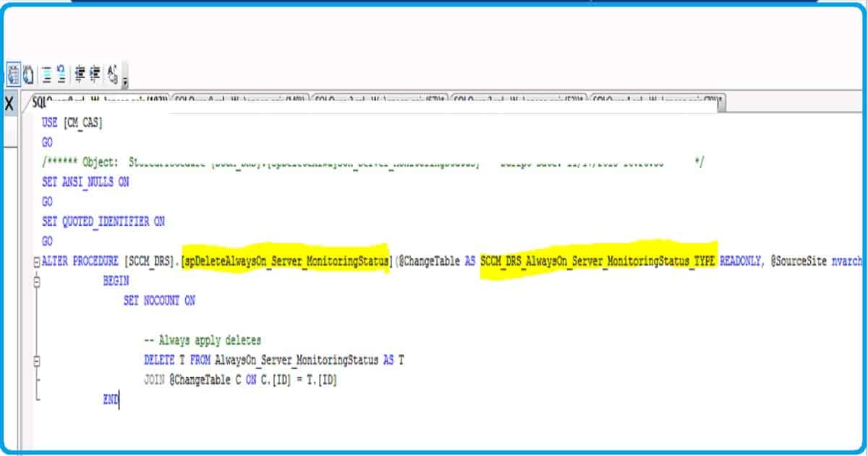
Task: Increase indent toolbar icon
Action: pos(95,73)
